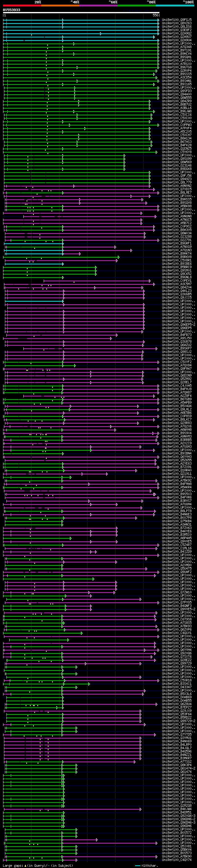Click the cyan ~100% identity legend bar
Image resolution: width=197 pixels, height=868 pixels.
click(x=175, y=6)
